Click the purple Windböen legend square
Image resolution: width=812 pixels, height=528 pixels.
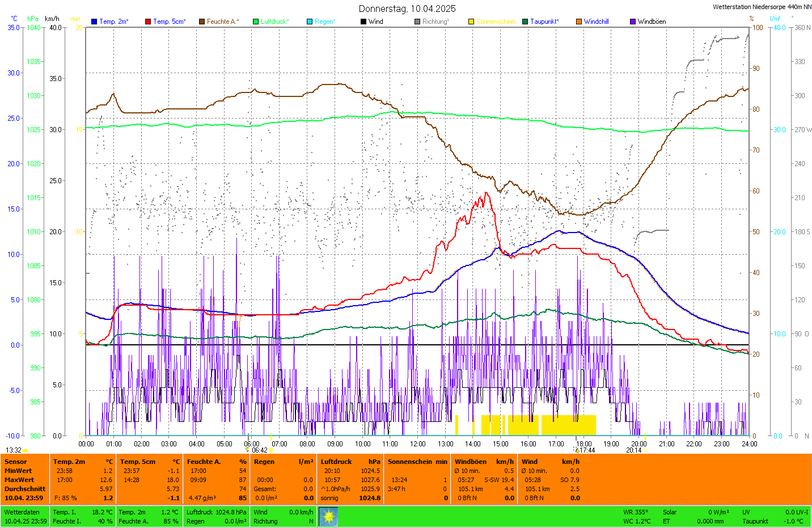[633, 22]
